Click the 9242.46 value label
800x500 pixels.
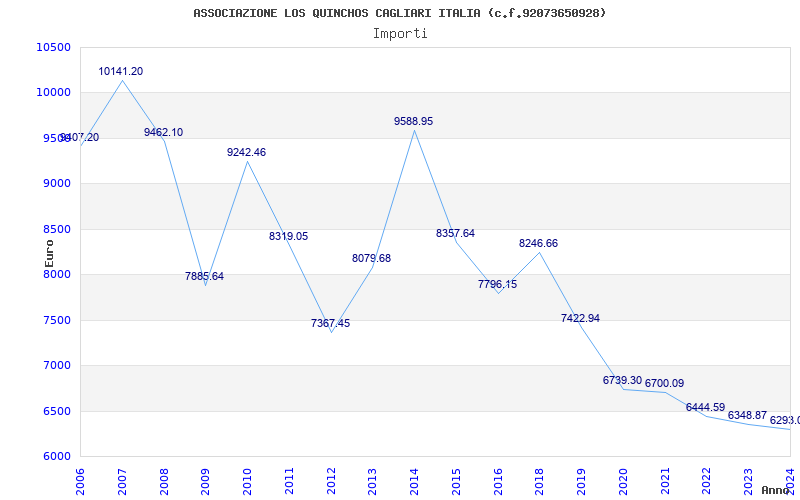[x=246, y=152]
